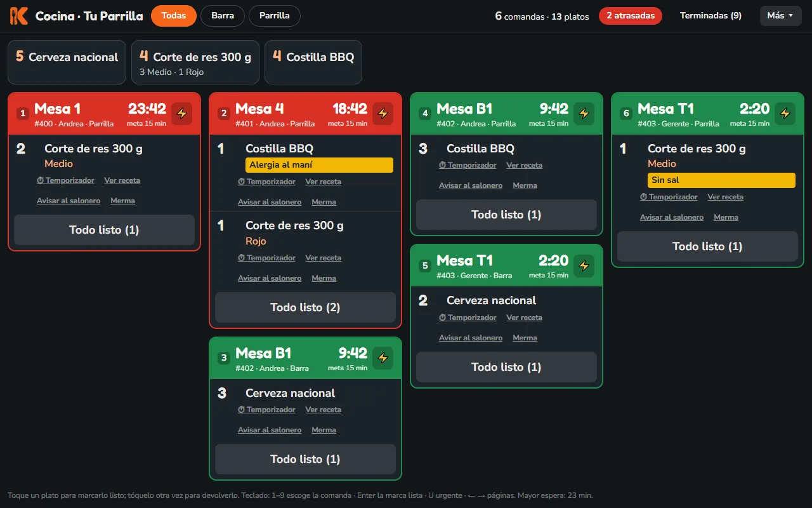Click Todo listo on Mesa B1 Barra card

pyautogui.click(x=305, y=459)
